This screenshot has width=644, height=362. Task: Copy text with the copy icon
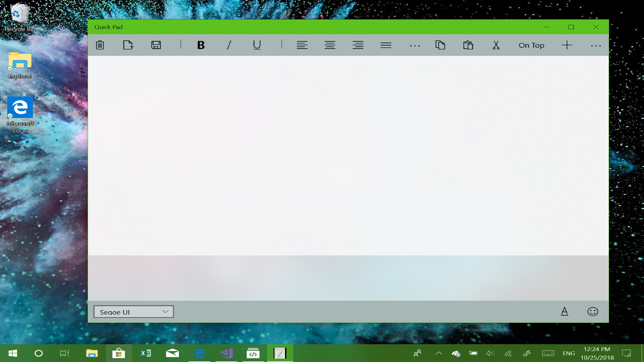click(x=440, y=45)
